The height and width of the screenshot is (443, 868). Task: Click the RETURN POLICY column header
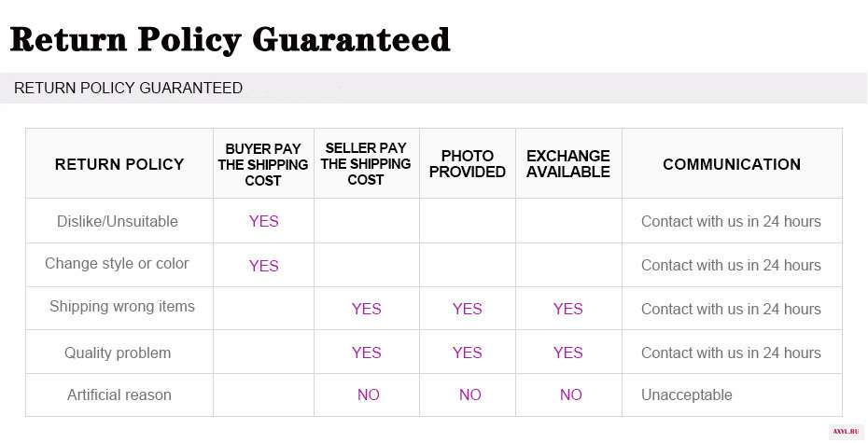(x=119, y=164)
